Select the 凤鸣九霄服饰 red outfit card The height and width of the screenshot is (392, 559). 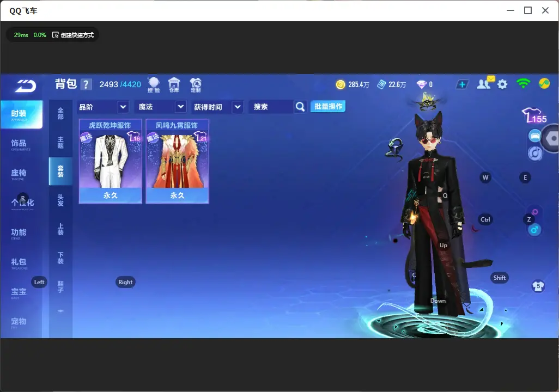[177, 161]
